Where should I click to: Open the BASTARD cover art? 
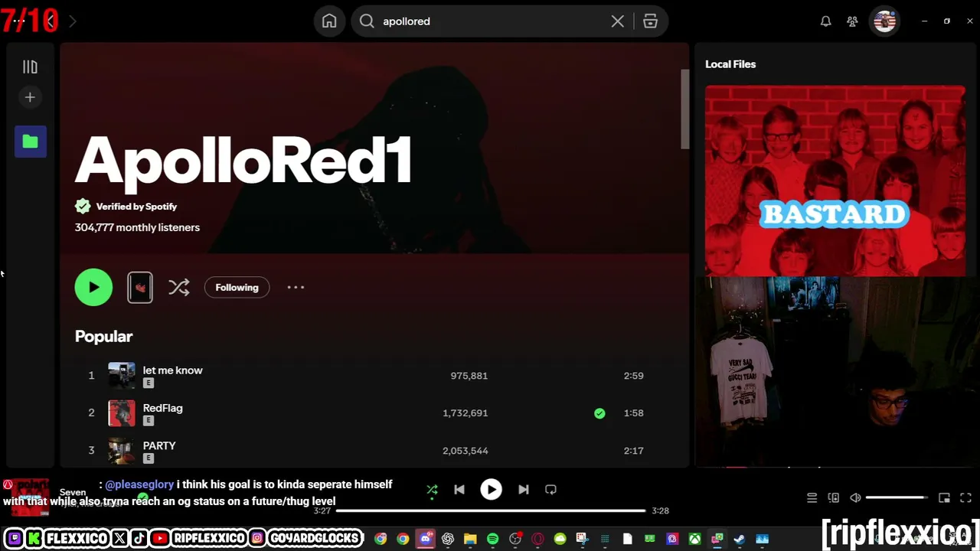(835, 181)
